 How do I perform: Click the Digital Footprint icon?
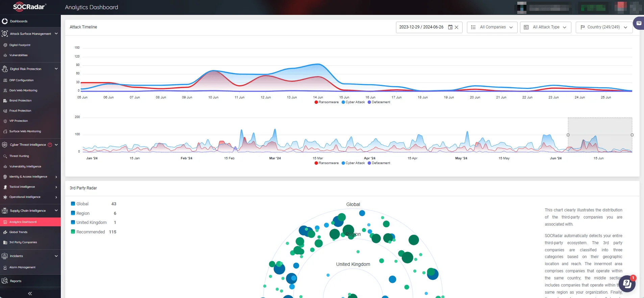tap(5, 45)
